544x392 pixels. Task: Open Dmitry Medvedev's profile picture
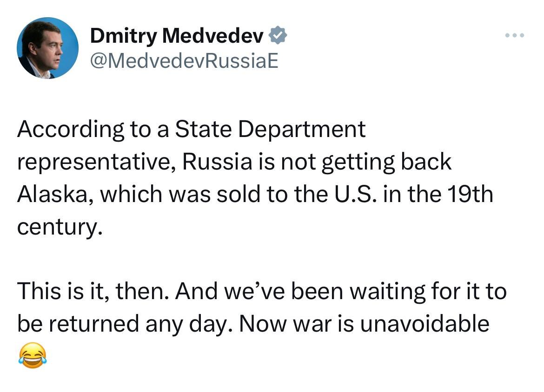[x=47, y=48]
